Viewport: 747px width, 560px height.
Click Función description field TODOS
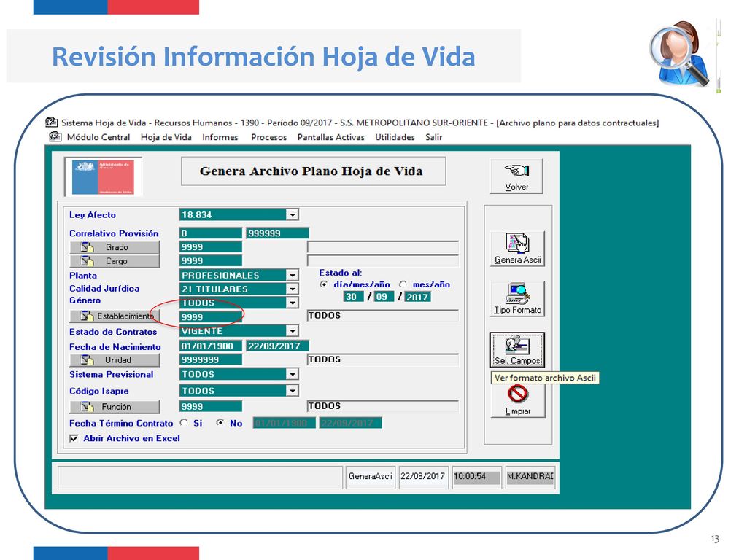coord(383,406)
